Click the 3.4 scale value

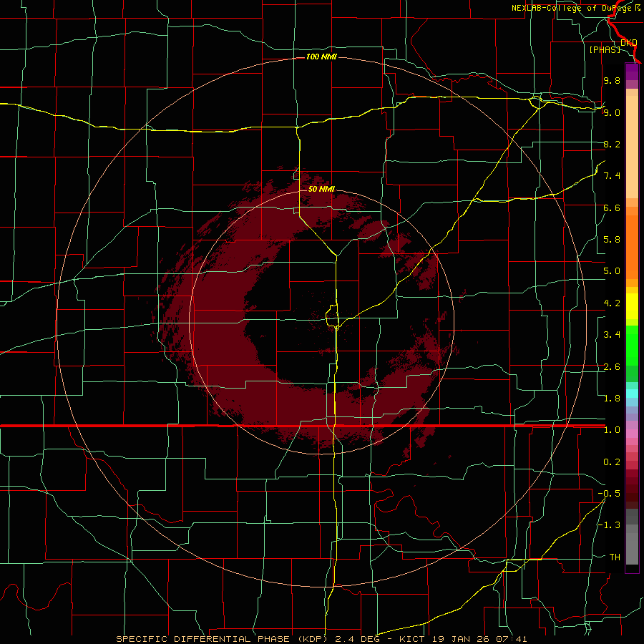click(x=612, y=335)
